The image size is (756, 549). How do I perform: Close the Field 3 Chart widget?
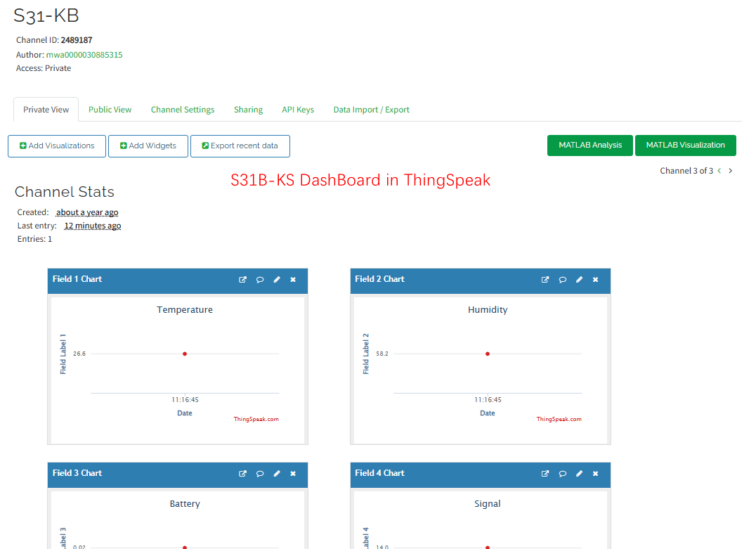click(293, 474)
